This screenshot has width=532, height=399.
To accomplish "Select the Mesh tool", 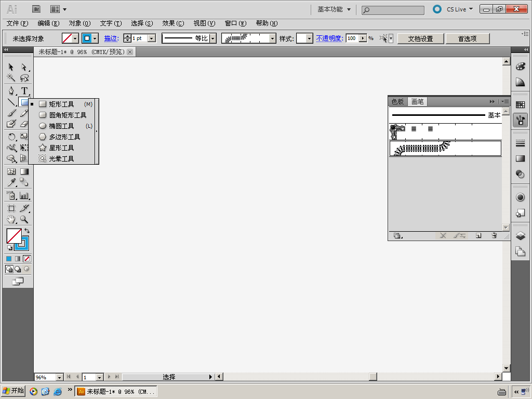I will 11,171.
